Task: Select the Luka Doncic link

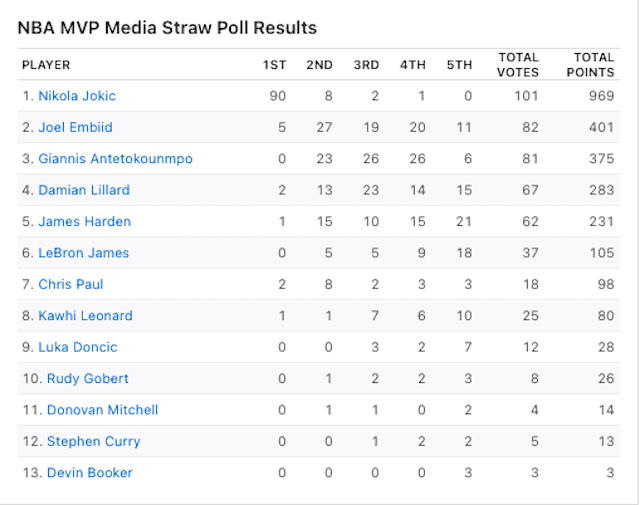Action: pyautogui.click(x=77, y=348)
